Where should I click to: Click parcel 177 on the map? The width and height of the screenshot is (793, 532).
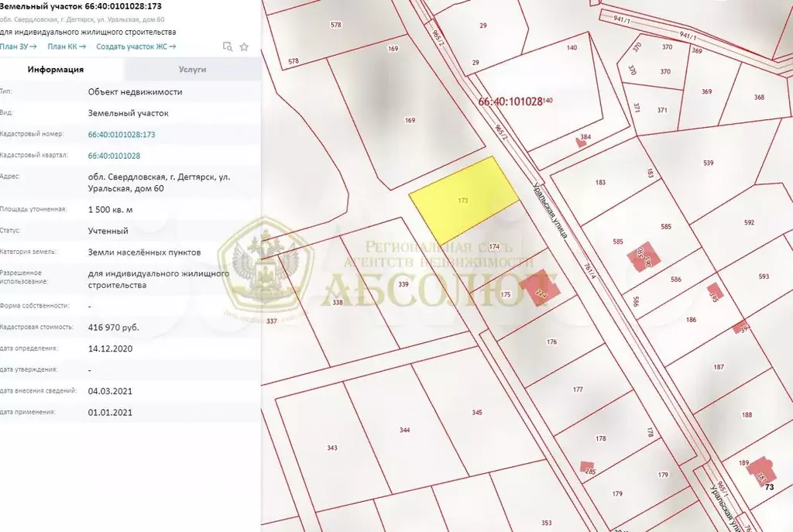click(x=578, y=390)
